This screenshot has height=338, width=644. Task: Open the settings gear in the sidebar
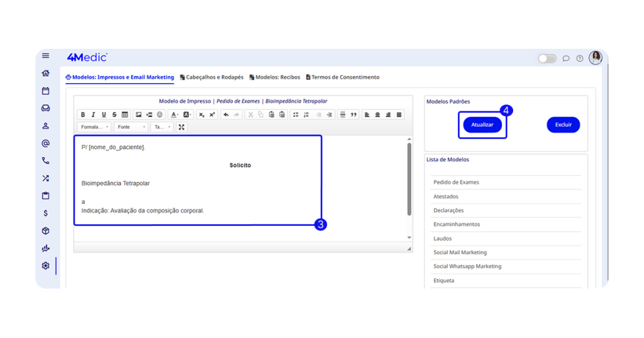[45, 266]
